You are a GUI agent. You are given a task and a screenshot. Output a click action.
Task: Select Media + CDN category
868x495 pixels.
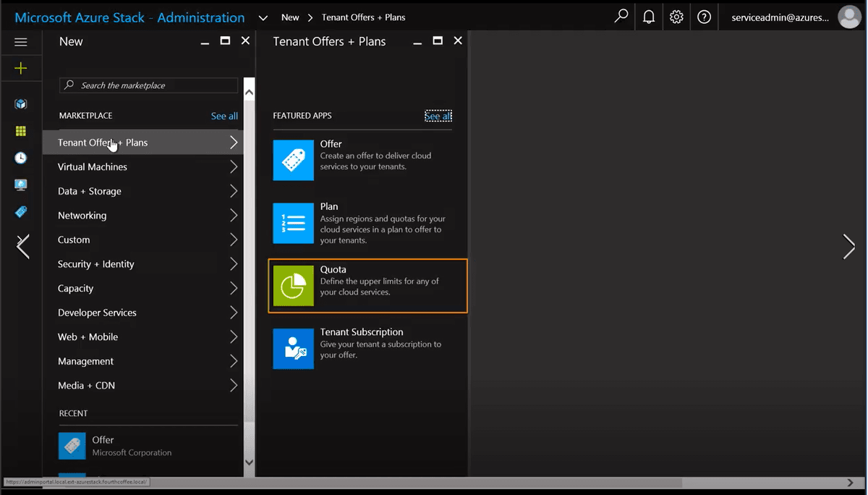click(142, 386)
